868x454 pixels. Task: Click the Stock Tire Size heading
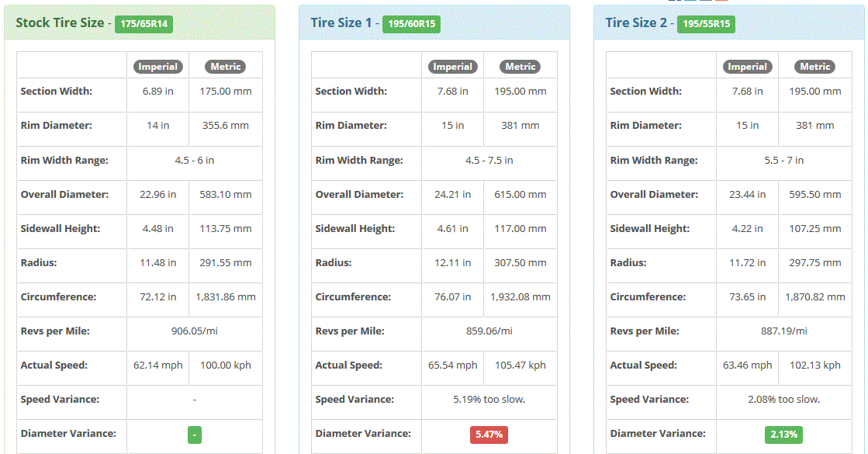60,23
